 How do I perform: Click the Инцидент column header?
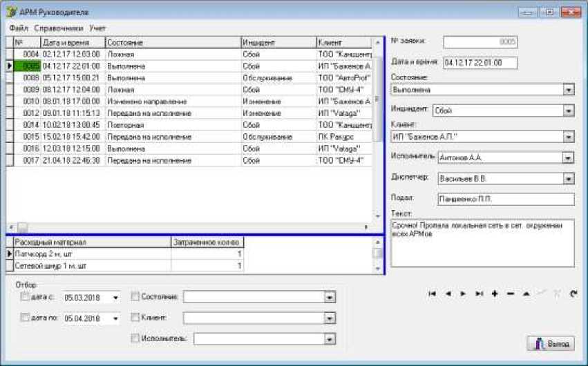pos(278,42)
